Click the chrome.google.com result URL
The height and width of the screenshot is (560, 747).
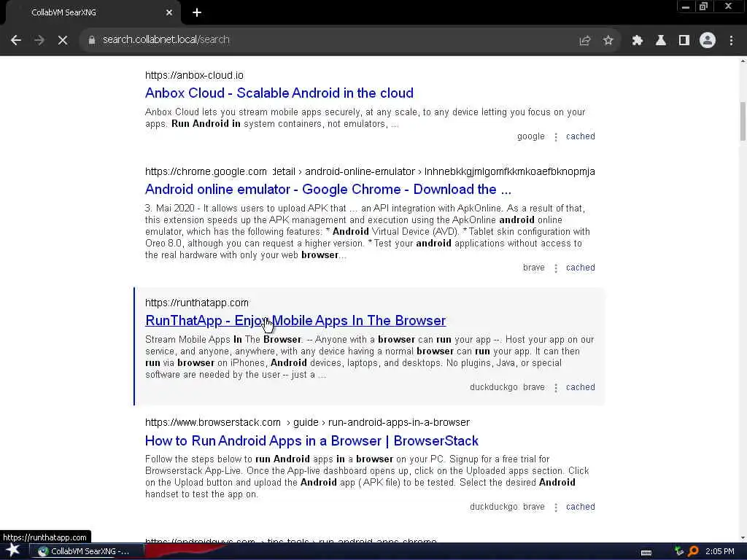[x=370, y=171]
